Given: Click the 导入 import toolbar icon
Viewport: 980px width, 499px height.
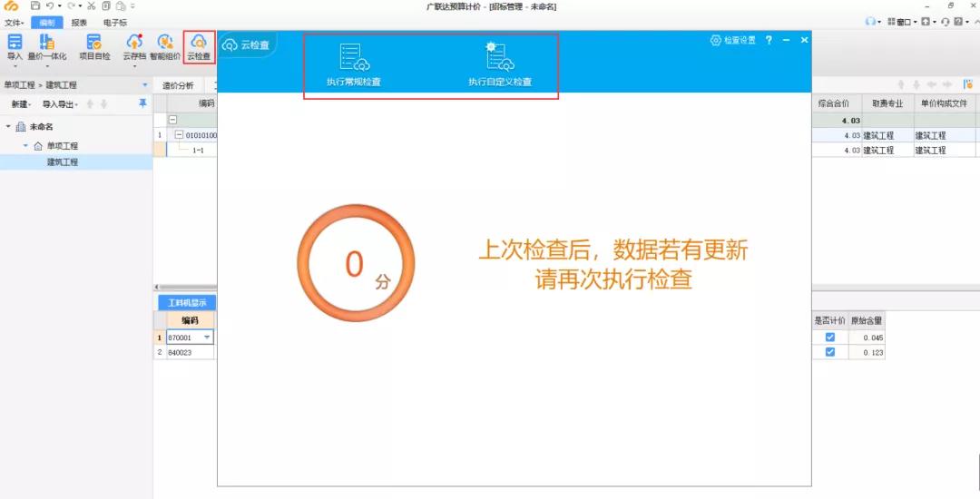Looking at the screenshot, I should pyautogui.click(x=15, y=42).
